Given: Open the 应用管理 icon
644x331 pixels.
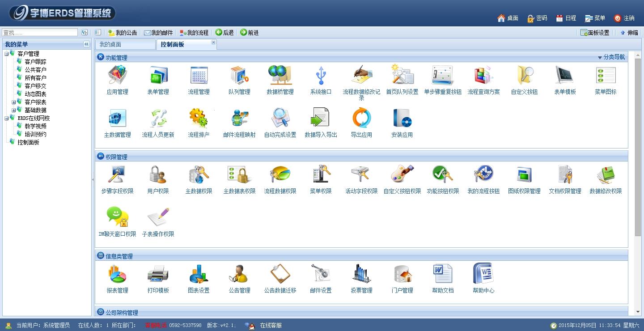Looking at the screenshot, I should 117,76.
